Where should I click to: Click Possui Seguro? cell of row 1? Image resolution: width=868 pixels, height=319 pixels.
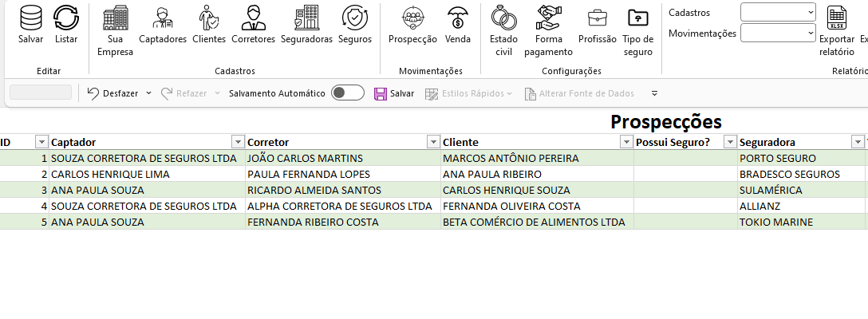[x=686, y=159]
